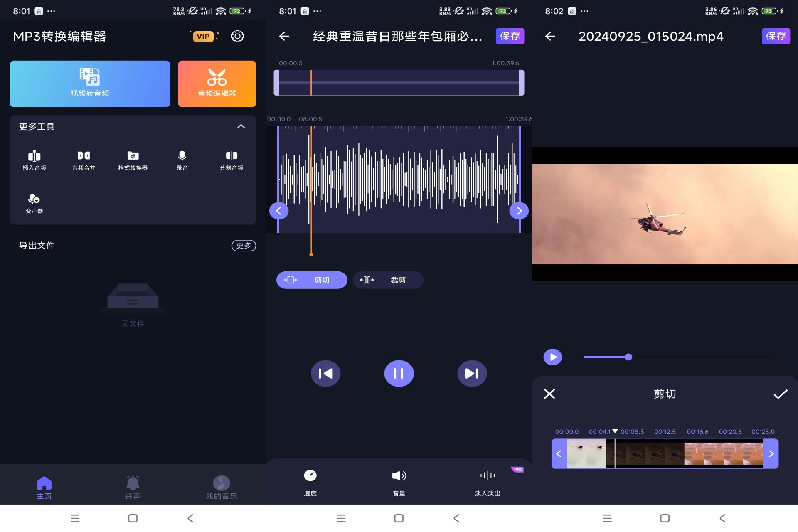This screenshot has height=532, width=798.
Task: Open the Fade in/out PRO option
Action: 488,482
